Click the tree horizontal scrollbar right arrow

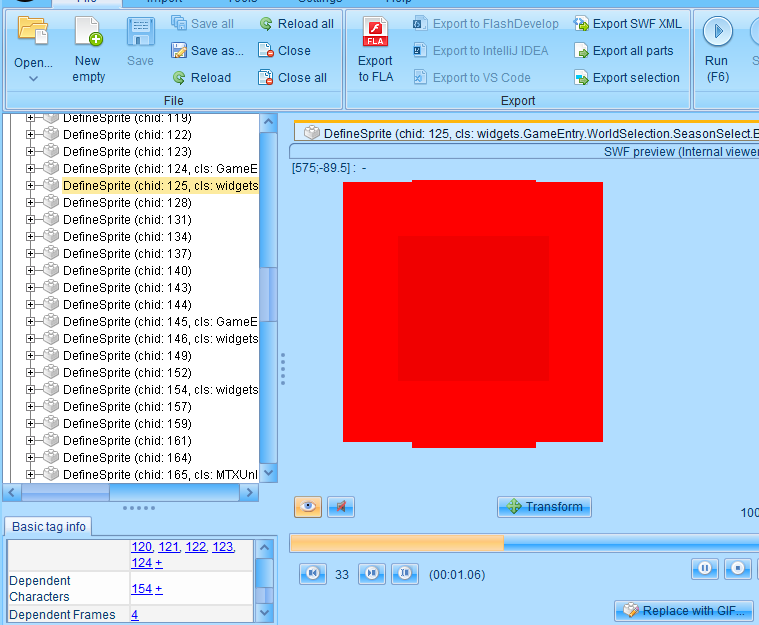(249, 493)
